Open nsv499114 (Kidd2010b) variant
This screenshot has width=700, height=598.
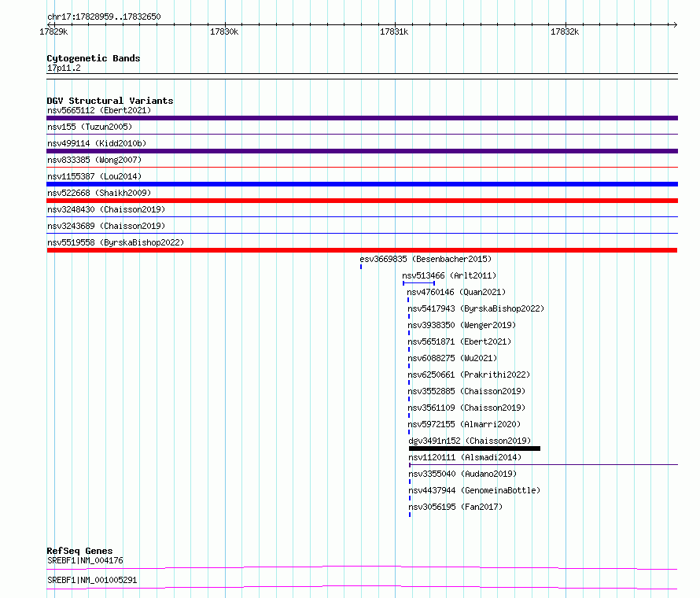(x=97, y=143)
